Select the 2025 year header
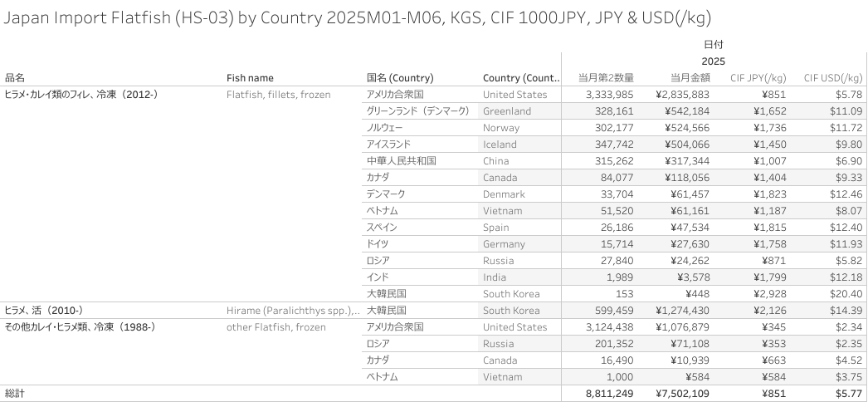The image size is (868, 402). pyautogui.click(x=713, y=61)
